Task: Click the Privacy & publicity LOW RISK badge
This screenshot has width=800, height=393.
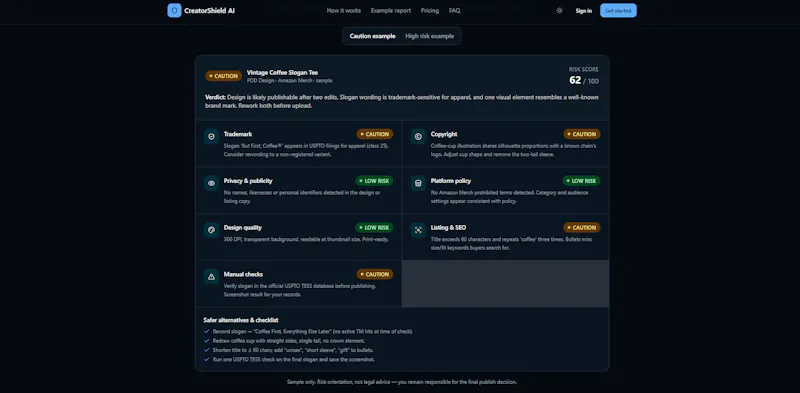Action: coord(374,181)
